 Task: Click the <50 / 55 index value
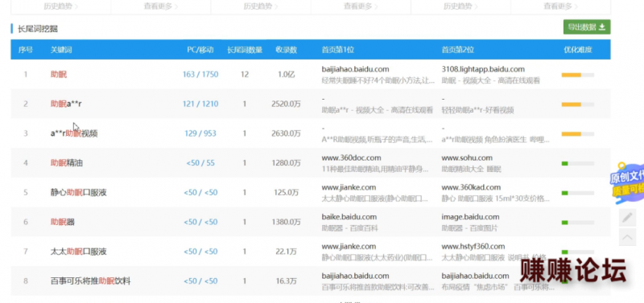200,163
